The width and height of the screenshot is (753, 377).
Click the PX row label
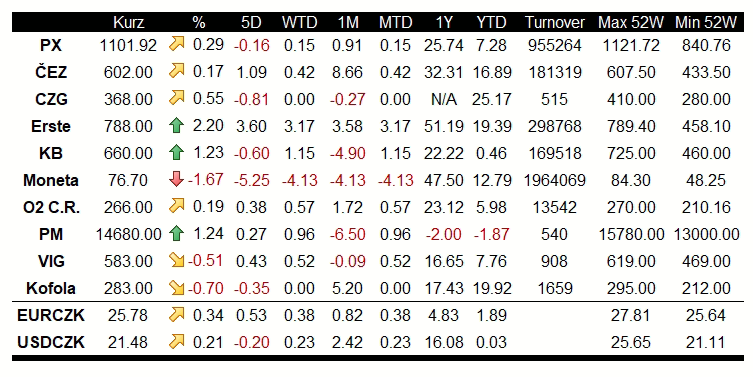[x=51, y=45]
